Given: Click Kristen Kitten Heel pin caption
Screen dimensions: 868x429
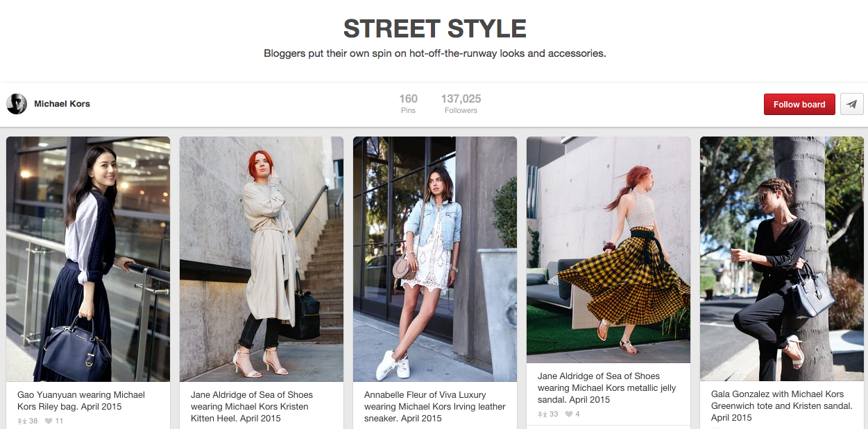Looking at the screenshot, I should click(252, 407).
